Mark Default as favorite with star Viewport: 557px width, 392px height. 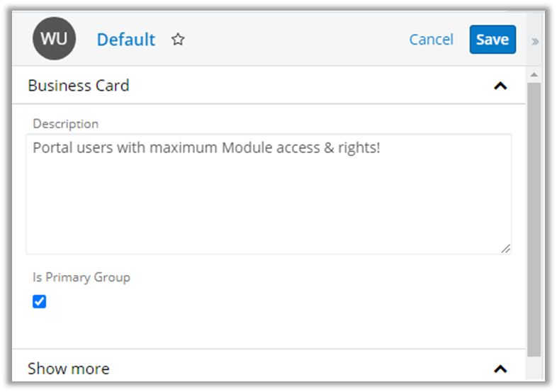coord(178,40)
